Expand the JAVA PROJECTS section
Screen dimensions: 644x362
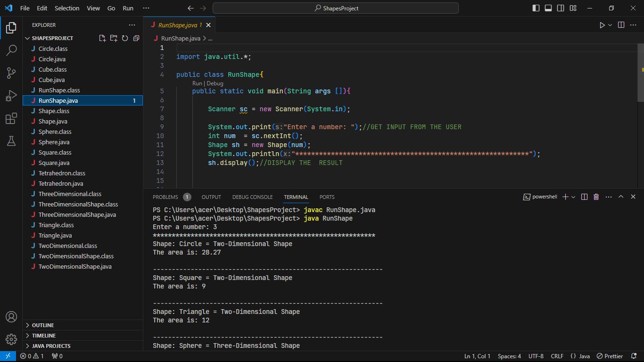tap(83, 346)
